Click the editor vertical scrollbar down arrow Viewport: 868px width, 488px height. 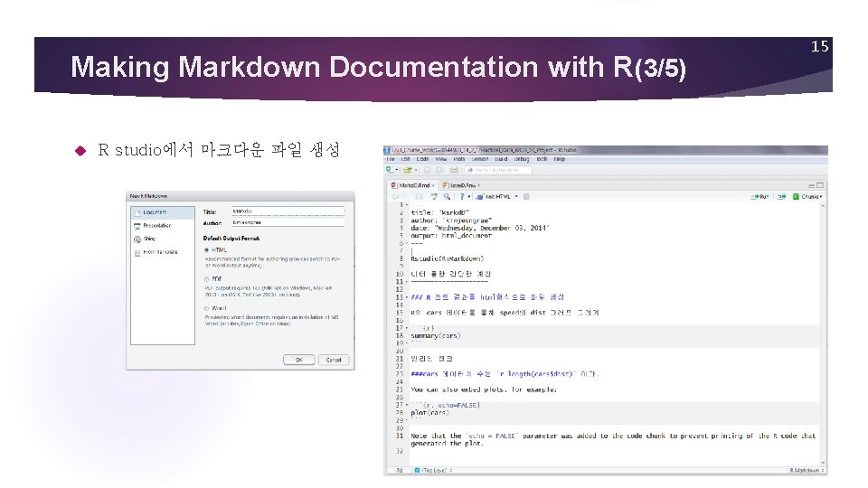click(x=823, y=463)
